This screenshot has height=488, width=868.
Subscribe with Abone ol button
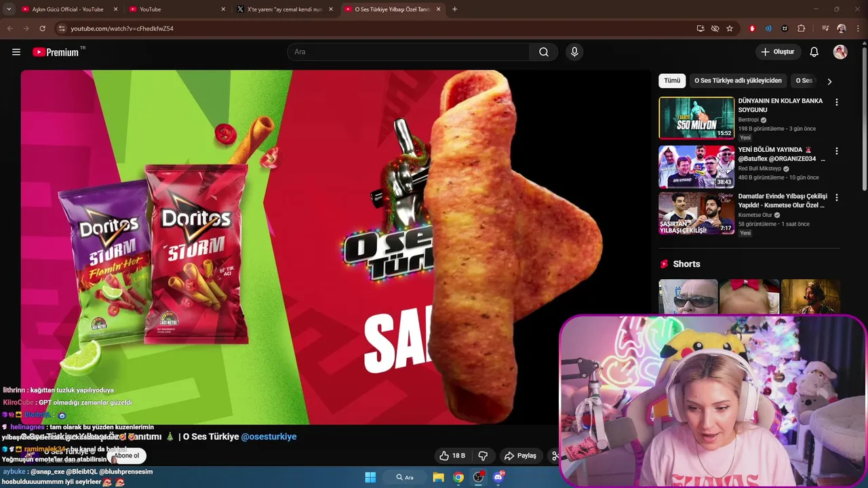click(x=127, y=455)
